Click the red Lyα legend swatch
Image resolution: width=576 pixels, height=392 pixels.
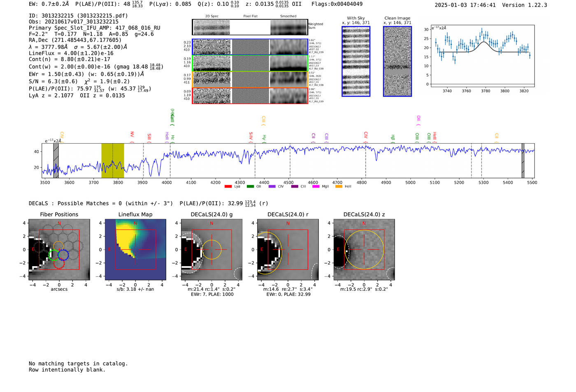(228, 186)
